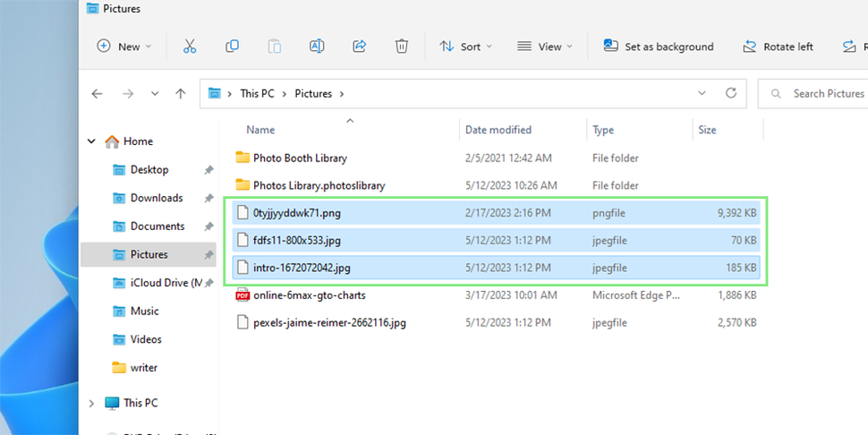Click the Search Pictures field
The image size is (868, 435).
click(813, 93)
